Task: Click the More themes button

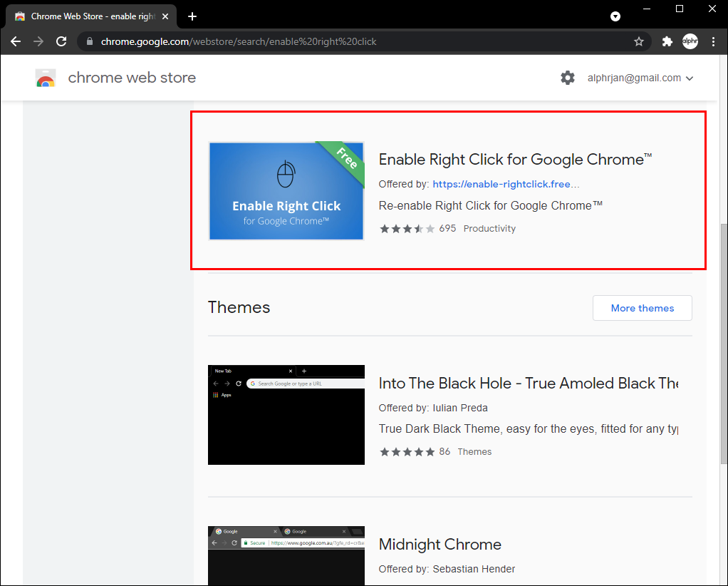Action: click(642, 308)
